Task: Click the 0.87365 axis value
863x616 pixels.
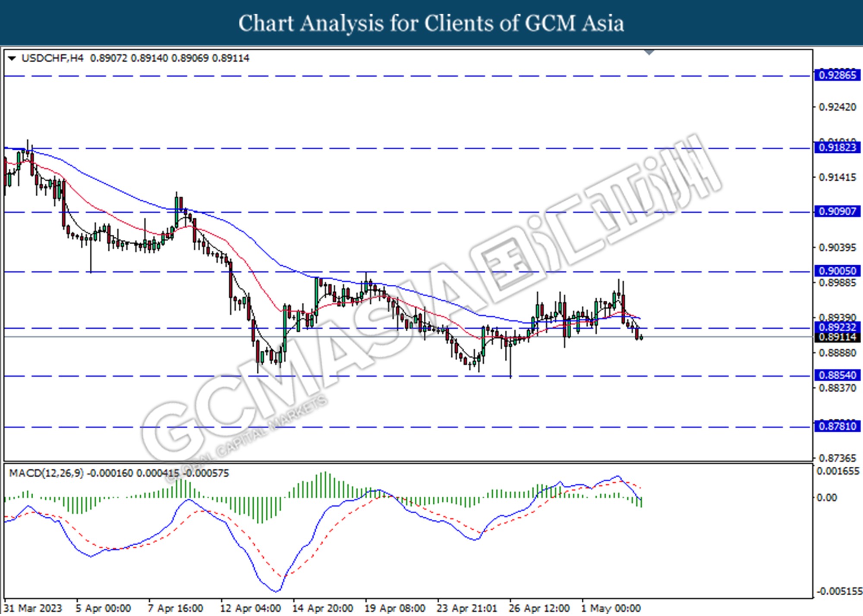Action: click(x=838, y=458)
